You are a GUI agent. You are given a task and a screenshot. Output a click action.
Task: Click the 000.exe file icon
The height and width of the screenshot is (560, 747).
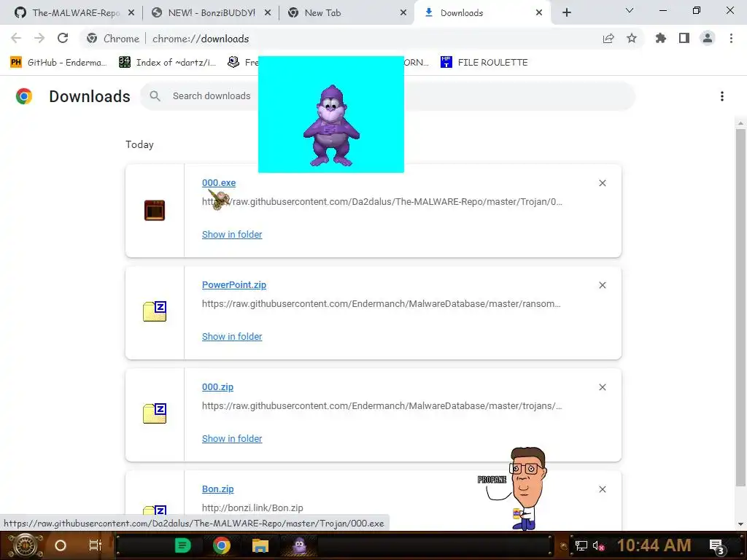(155, 211)
